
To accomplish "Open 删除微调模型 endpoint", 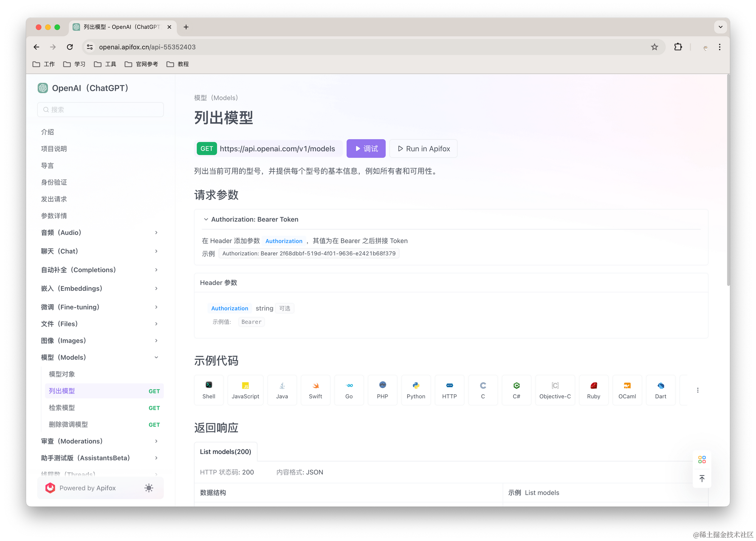I will coord(104,424).
